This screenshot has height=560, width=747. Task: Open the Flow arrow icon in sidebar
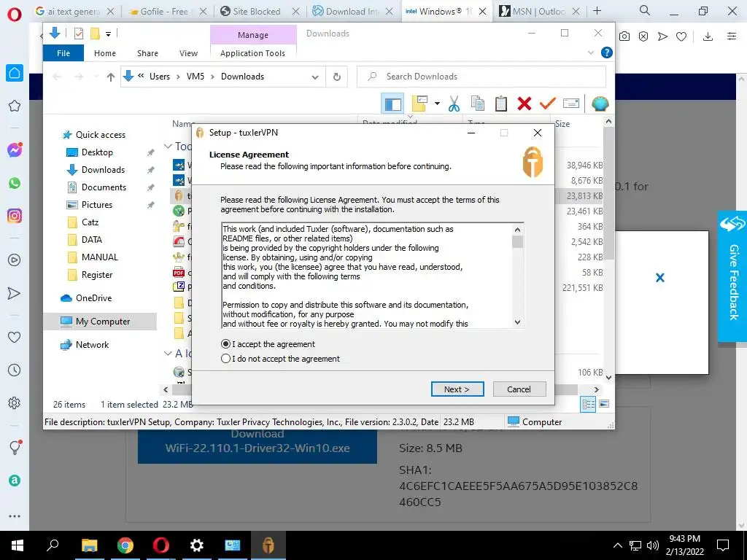(15, 293)
